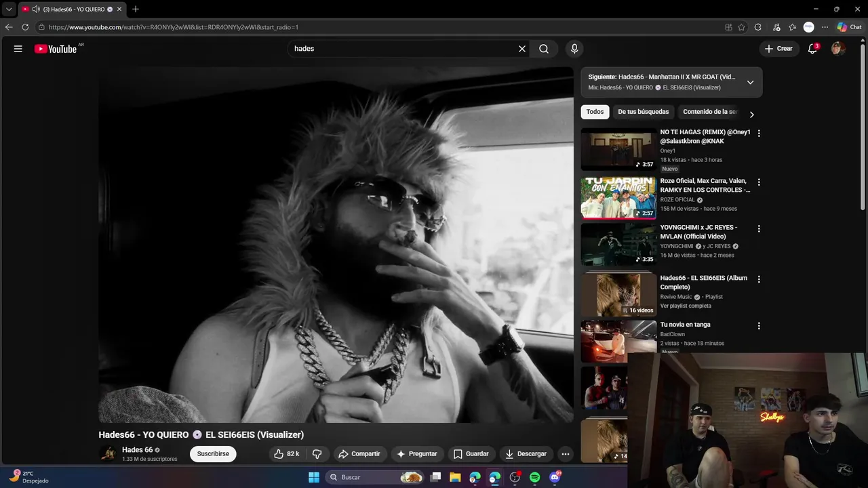Refresh the page
This screenshot has width=868, height=488.
tap(25, 27)
